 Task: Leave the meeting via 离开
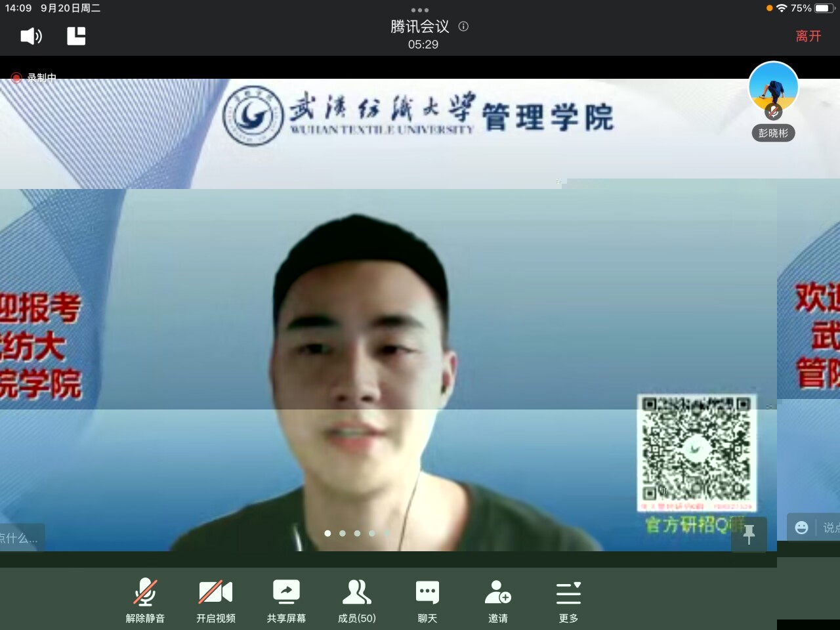pyautogui.click(x=808, y=36)
